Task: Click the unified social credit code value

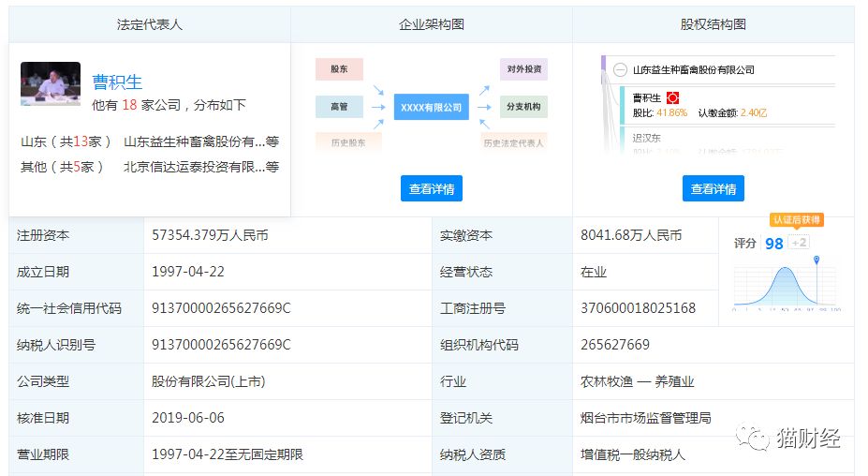Action: 221,308
